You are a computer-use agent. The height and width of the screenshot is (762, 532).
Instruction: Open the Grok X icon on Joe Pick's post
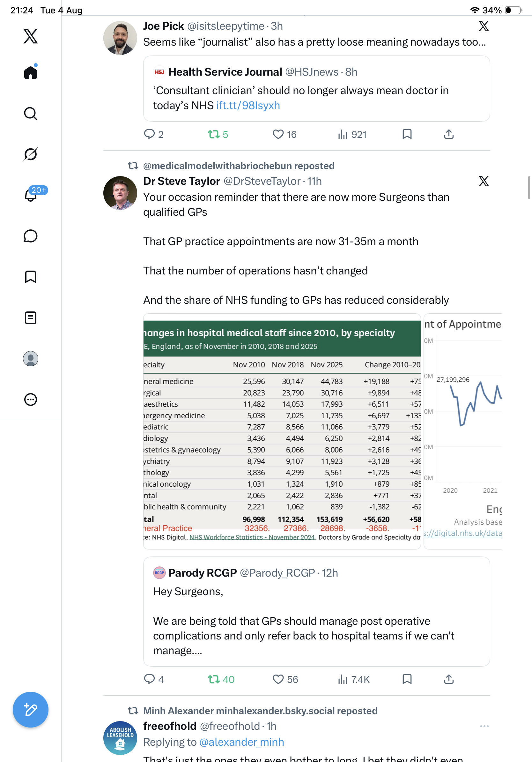pos(484,26)
